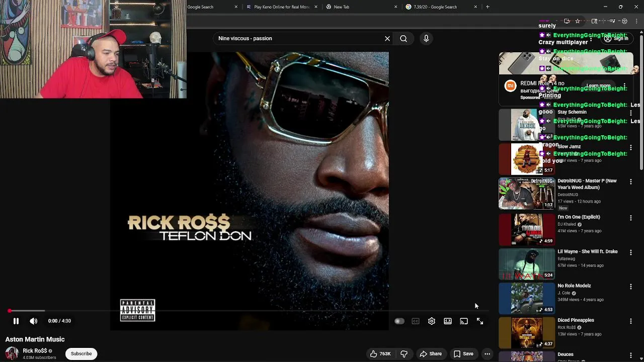Like the video with 763K likes

coord(380,354)
